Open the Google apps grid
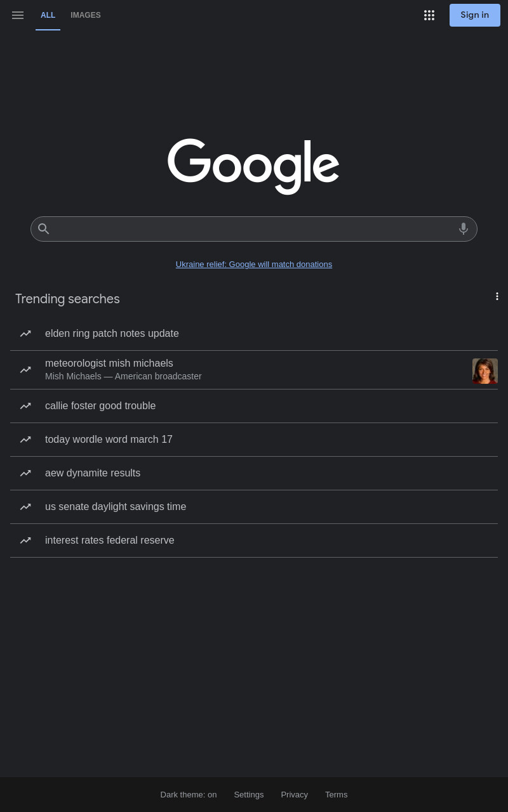Image resolution: width=508 pixels, height=812 pixels. click(429, 15)
